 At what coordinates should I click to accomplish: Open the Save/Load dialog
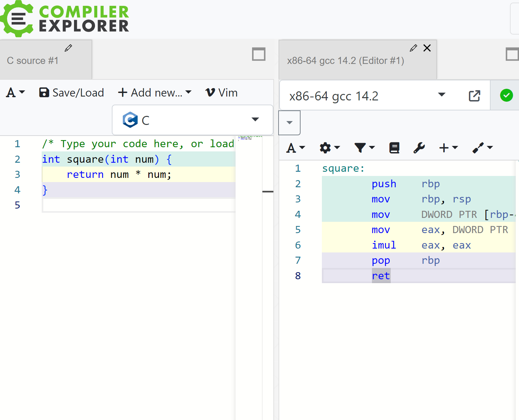click(71, 93)
